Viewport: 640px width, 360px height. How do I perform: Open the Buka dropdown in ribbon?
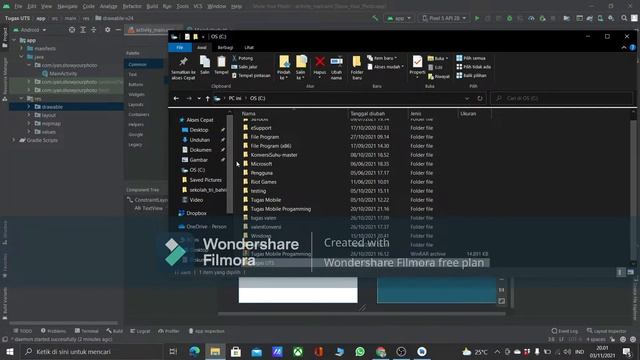click(x=438, y=58)
